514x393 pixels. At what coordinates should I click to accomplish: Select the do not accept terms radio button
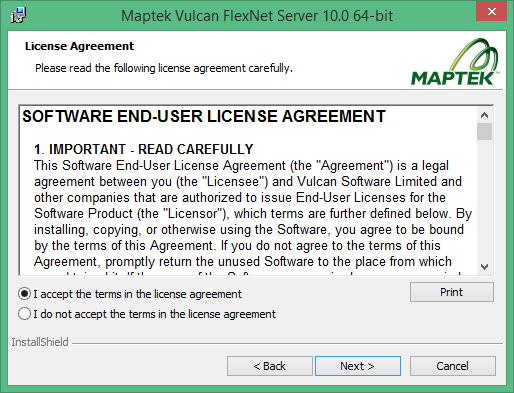point(24,314)
